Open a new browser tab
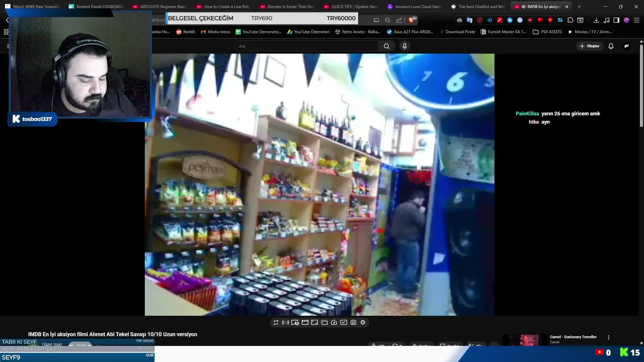This screenshot has height=362, width=644. tap(579, 7)
